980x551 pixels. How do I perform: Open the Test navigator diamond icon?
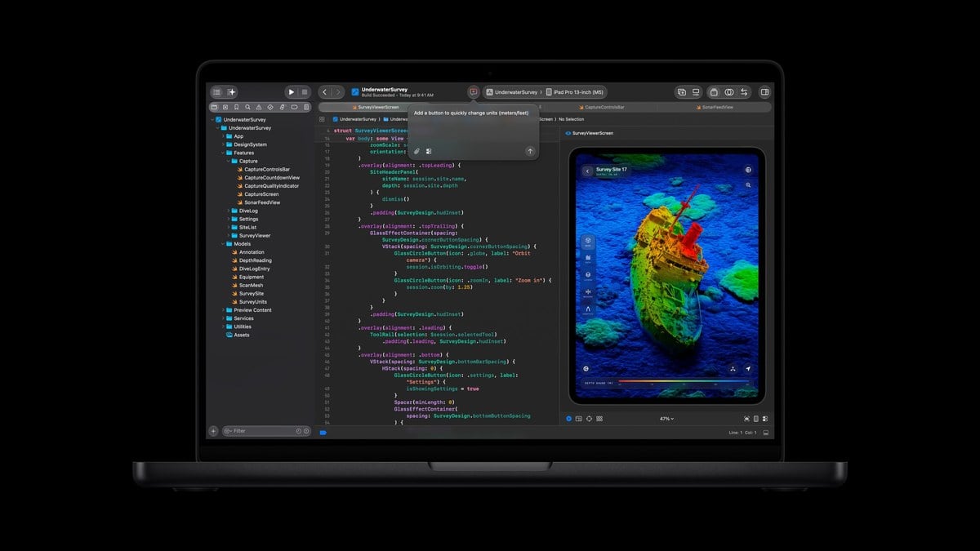coord(270,107)
